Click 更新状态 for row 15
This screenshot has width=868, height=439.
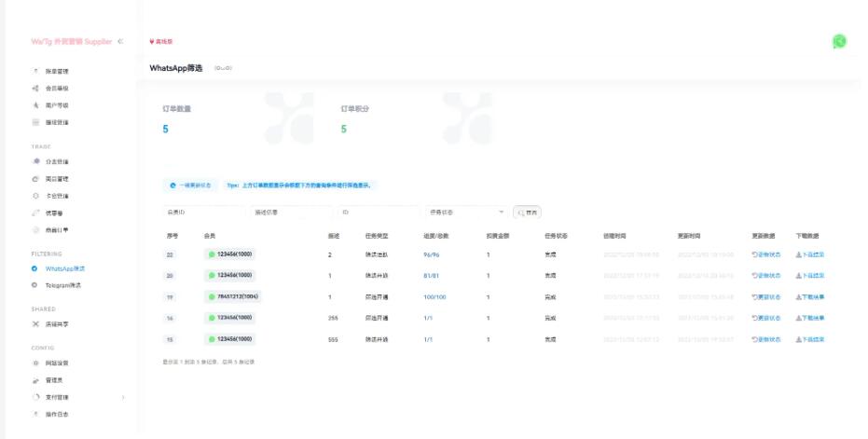(x=766, y=340)
